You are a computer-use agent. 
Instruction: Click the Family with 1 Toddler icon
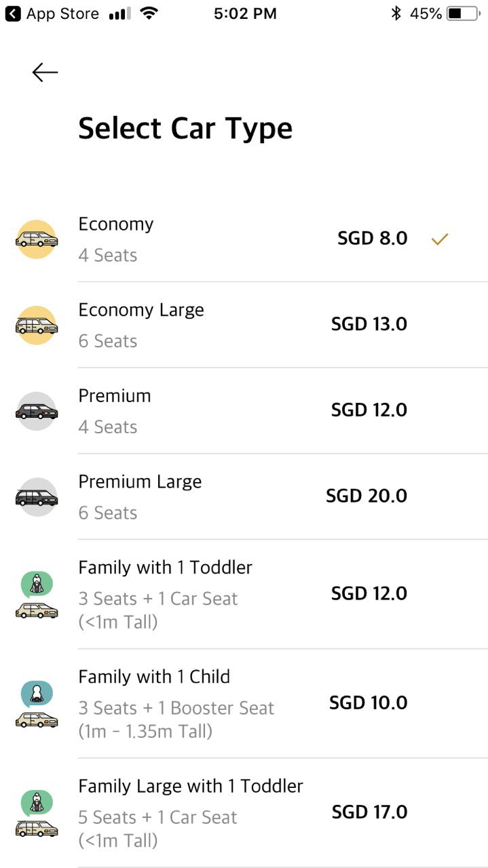37,595
